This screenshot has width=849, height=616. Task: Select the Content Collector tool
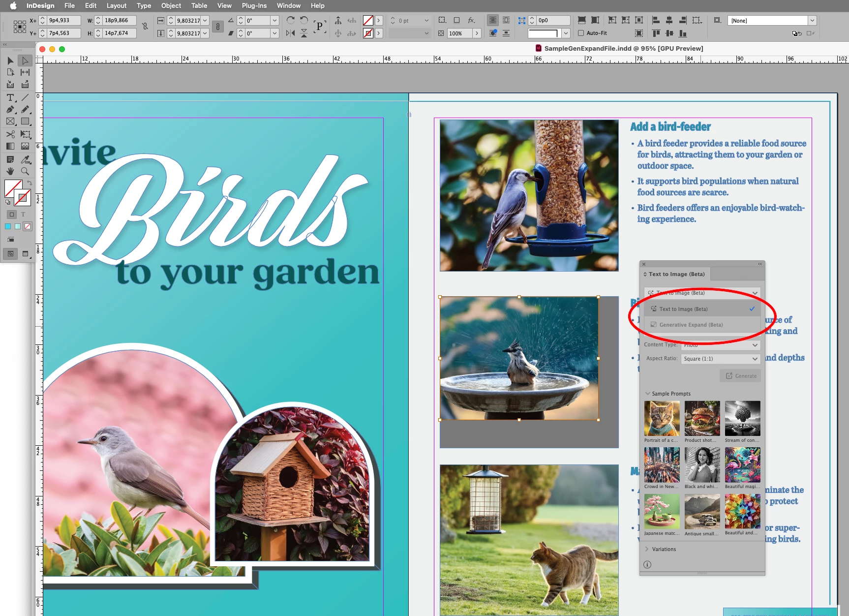(10, 84)
